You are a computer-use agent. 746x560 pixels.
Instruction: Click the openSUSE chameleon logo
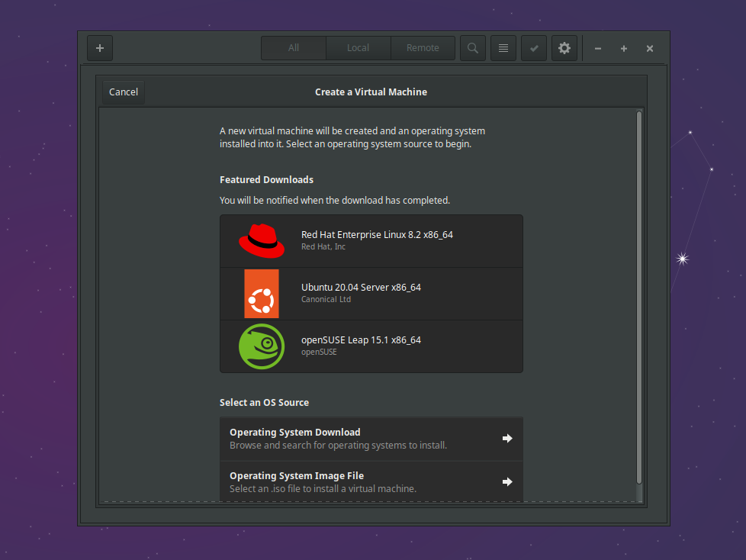262,346
